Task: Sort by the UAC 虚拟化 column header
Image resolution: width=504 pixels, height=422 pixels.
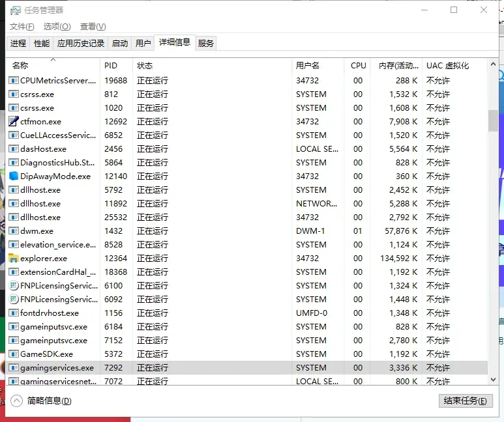Action: coord(455,66)
